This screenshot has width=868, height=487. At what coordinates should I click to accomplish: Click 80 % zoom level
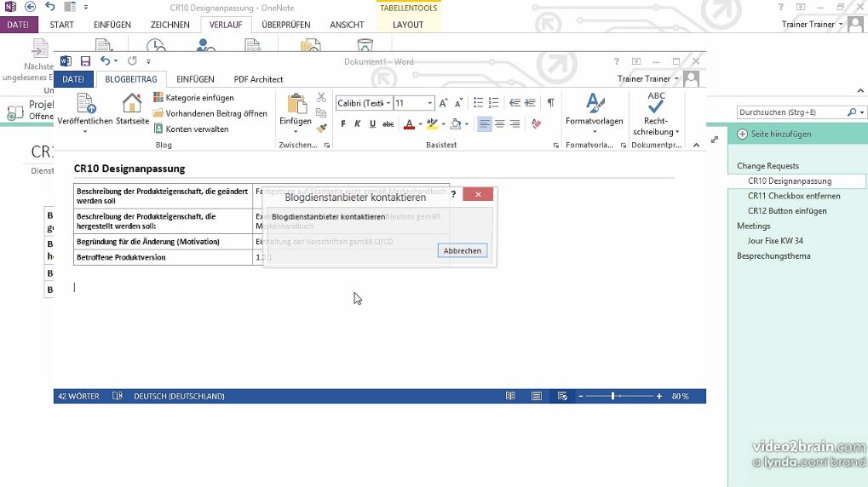681,396
